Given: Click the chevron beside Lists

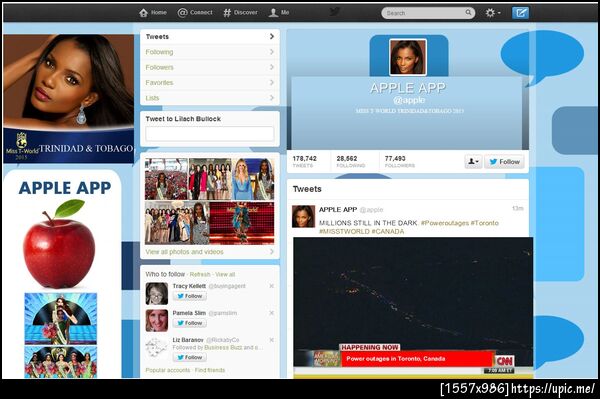Looking at the screenshot, I should click(272, 98).
